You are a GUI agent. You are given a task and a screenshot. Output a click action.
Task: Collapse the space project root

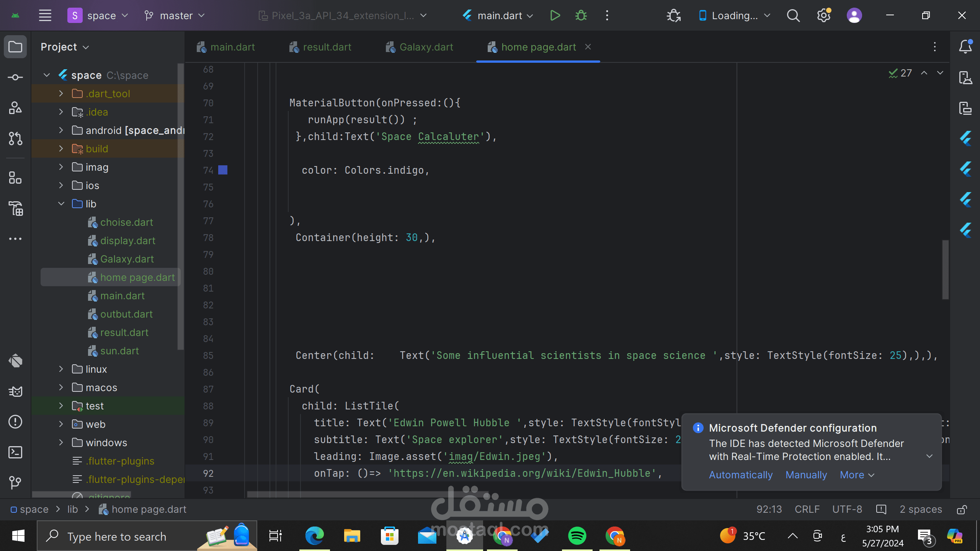(47, 75)
